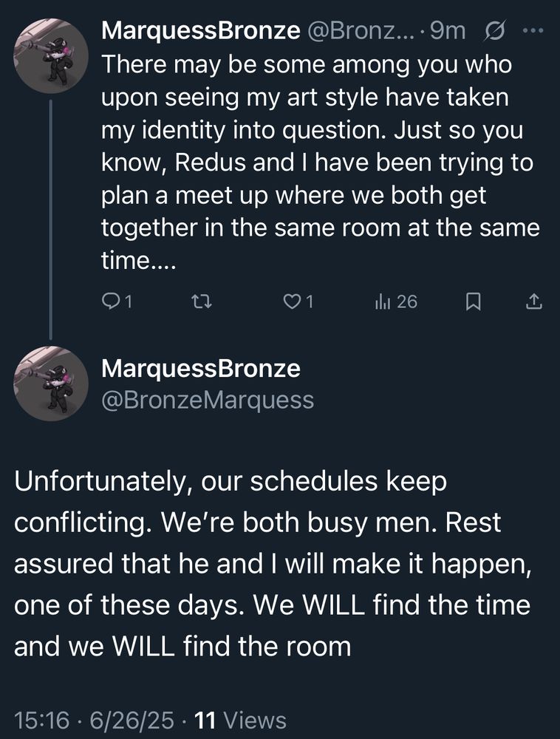Screen dimensions: 560x739
Task: Click the "11 Views" count
Action: tap(239, 719)
